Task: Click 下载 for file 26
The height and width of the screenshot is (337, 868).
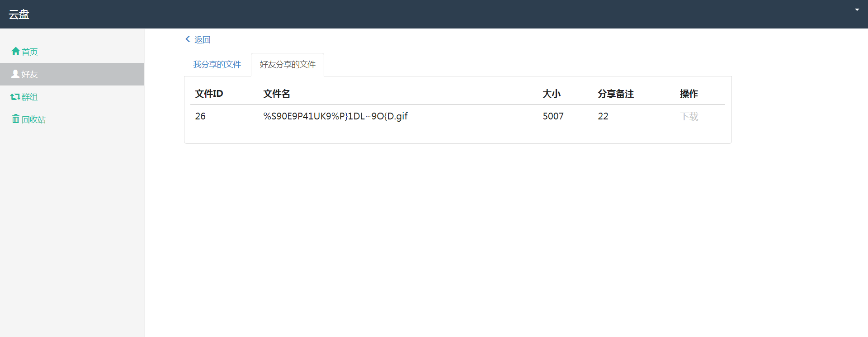Action: [689, 117]
